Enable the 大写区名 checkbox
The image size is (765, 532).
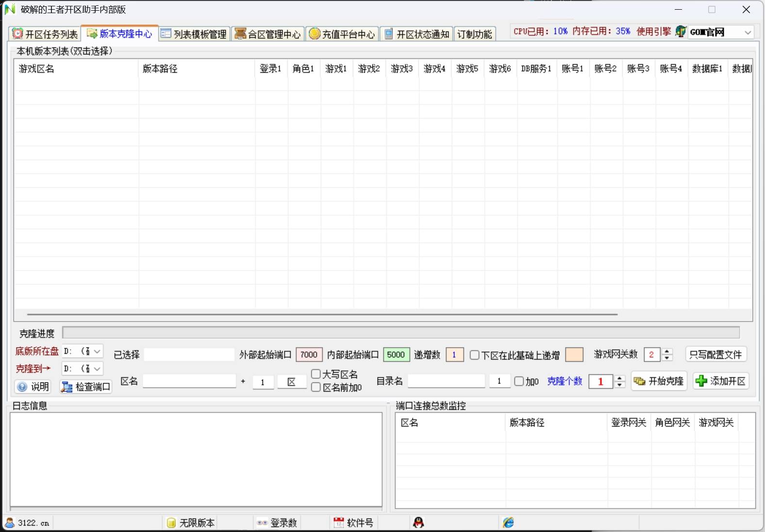(x=316, y=374)
